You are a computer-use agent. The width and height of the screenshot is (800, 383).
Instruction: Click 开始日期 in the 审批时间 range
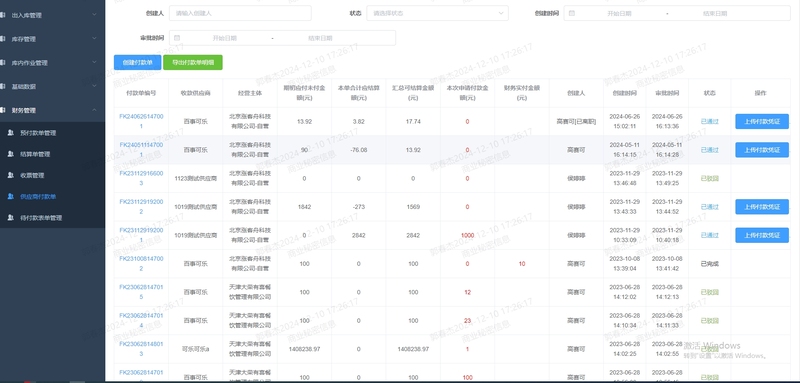point(224,38)
